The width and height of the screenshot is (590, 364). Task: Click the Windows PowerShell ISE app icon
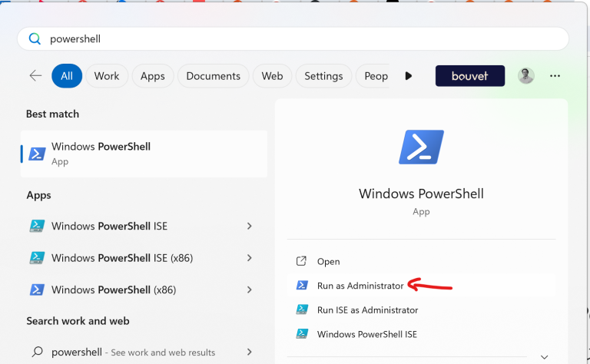[37, 226]
